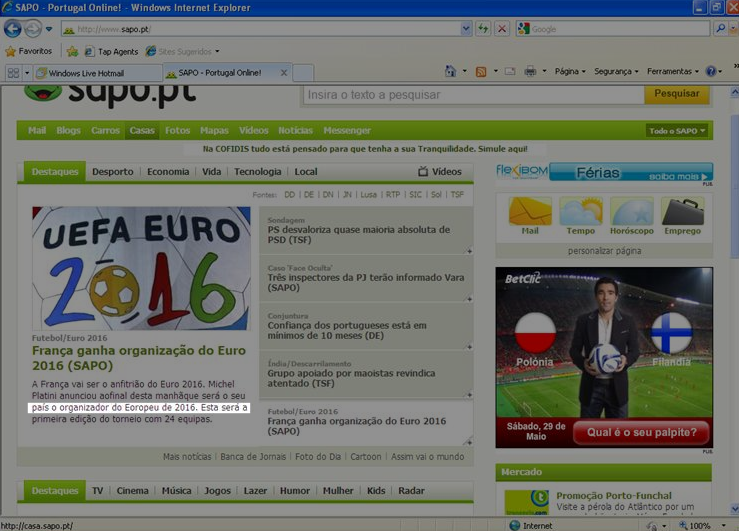This screenshot has height=531, width=739.
Task: Expand the tab list dropdown arrow
Action: tap(27, 73)
